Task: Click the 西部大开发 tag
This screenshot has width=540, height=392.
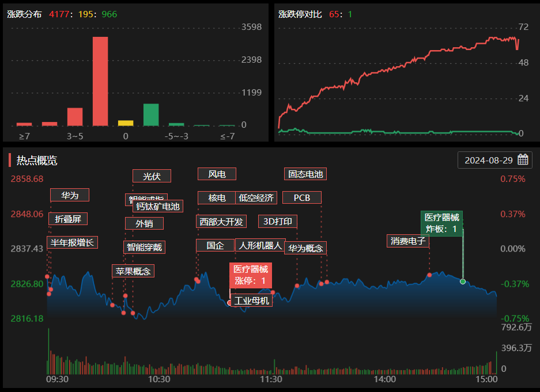Action: pyautogui.click(x=221, y=222)
